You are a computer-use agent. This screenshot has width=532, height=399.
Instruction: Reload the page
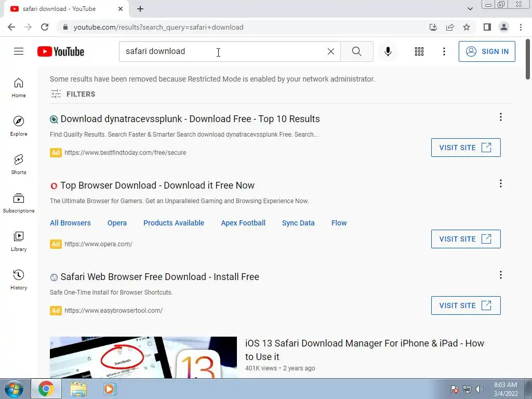pos(45,27)
